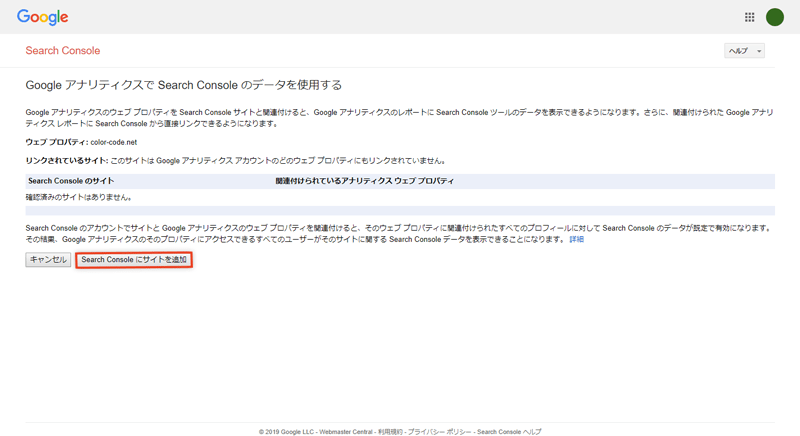Open the green account avatar
The width and height of the screenshot is (800, 436).
pos(774,17)
